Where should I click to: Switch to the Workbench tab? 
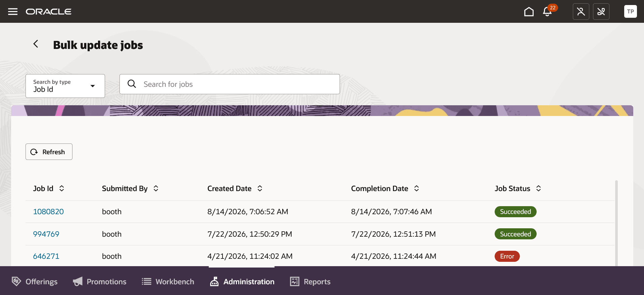pyautogui.click(x=168, y=282)
